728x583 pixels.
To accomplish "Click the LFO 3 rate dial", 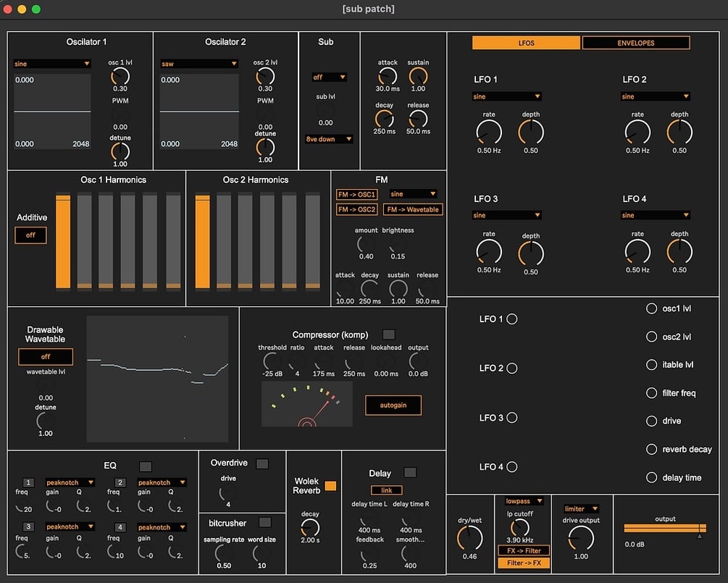I will pos(489,252).
